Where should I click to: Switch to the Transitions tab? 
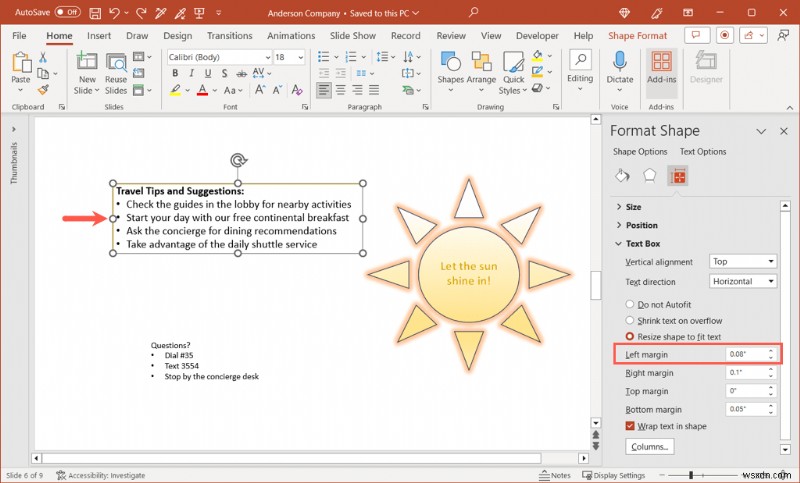click(x=230, y=36)
